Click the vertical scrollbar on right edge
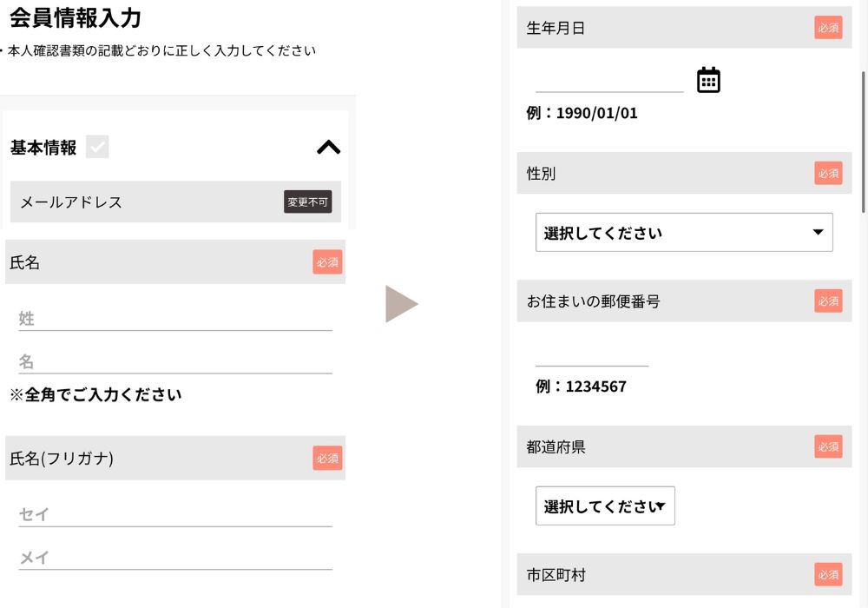Screen dimensions: 868x608 (x=863, y=139)
